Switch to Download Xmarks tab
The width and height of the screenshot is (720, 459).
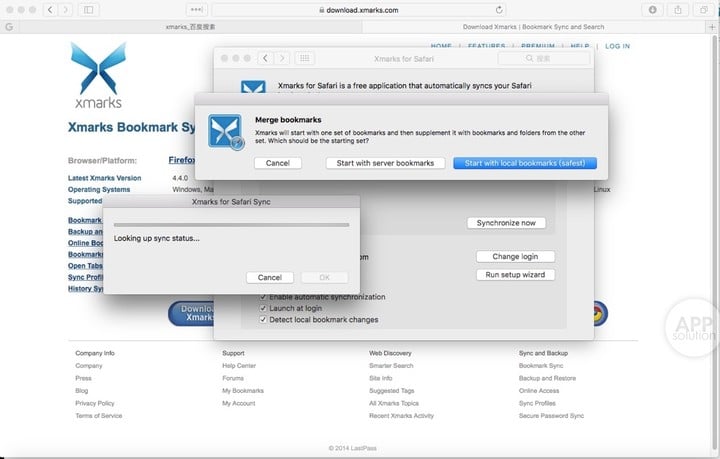pyautogui.click(x=534, y=27)
